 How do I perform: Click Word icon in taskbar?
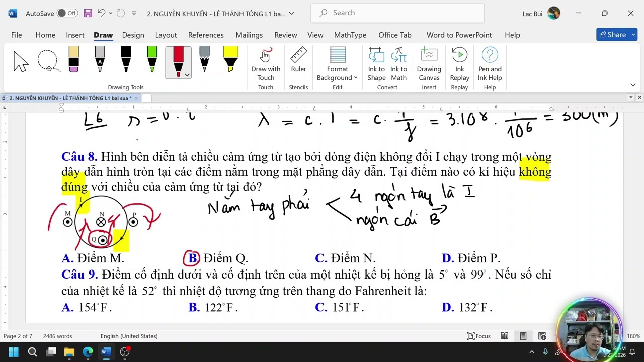point(106,352)
